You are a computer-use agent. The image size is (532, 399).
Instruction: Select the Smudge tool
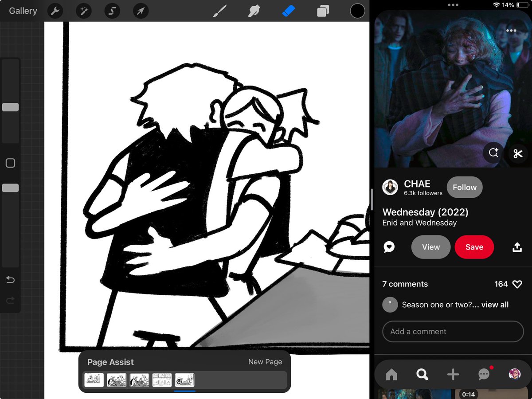pos(254,11)
